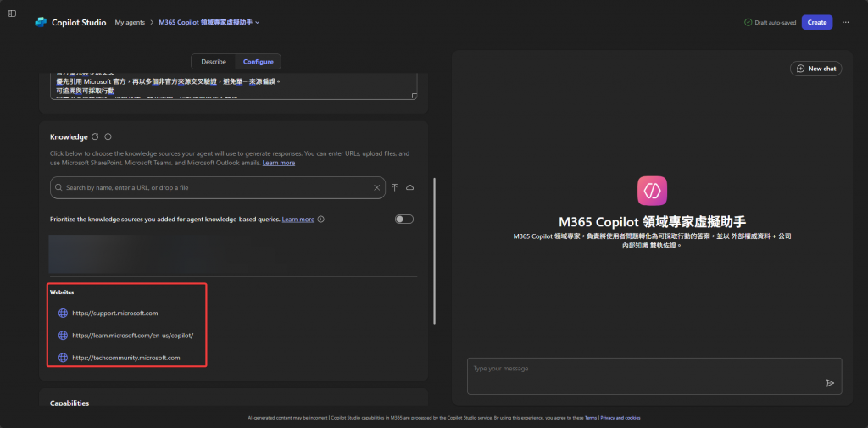Viewport: 868px width, 428px height.
Task: Click globe icon for learn.microsoft.com
Action: tap(63, 336)
